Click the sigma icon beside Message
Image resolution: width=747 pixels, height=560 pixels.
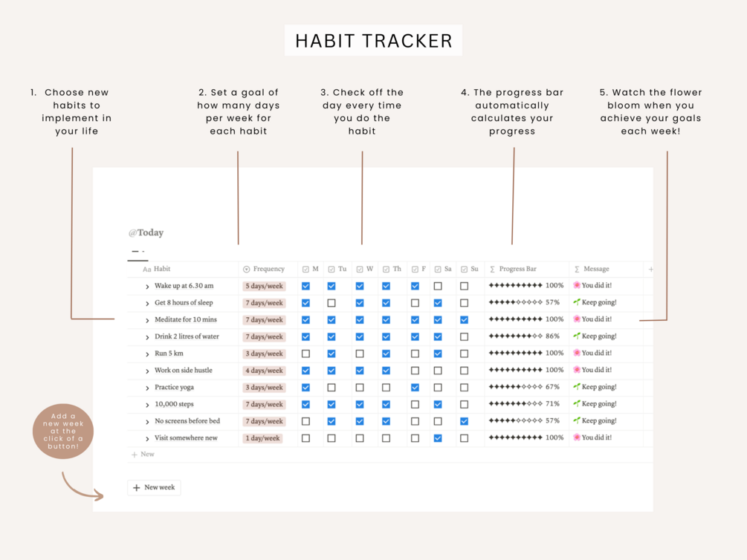pyautogui.click(x=577, y=270)
